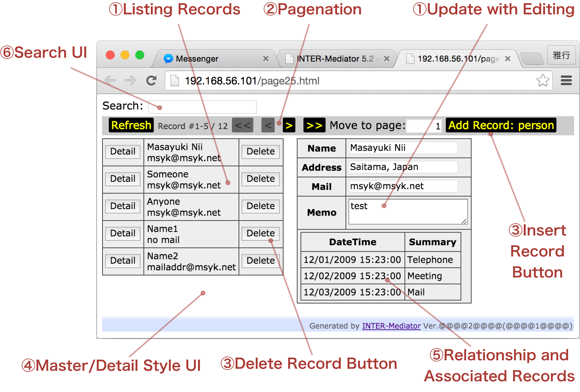Edit the Mail field in detail panel
Image resolution: width=580 pixels, height=392 pixels.
[x=403, y=186]
